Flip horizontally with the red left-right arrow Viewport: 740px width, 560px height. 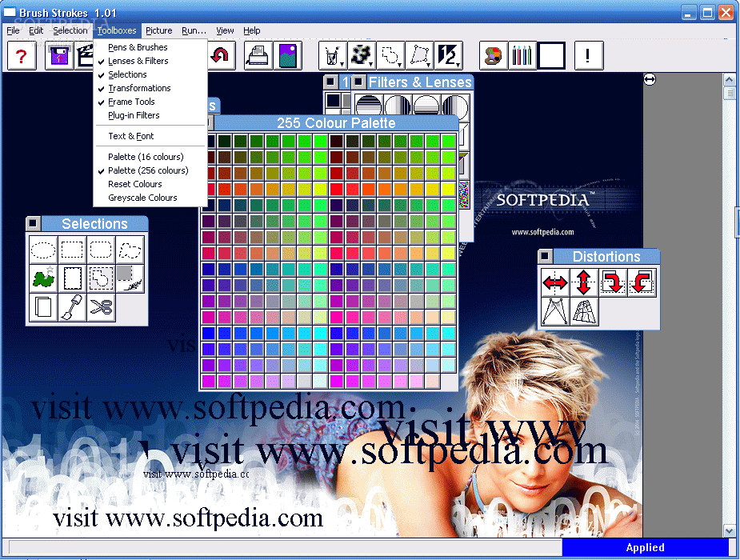pyautogui.click(x=555, y=282)
